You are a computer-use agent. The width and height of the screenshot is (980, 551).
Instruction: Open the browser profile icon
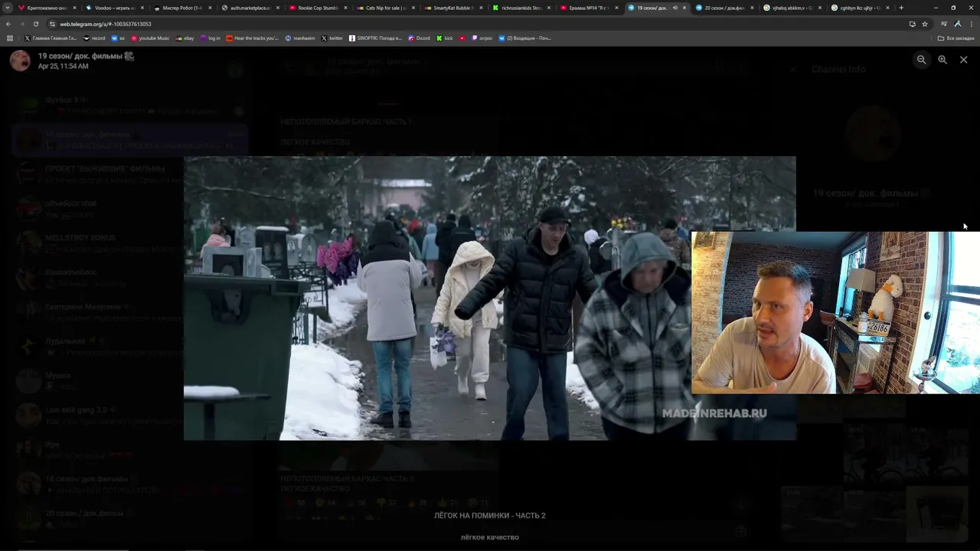click(957, 24)
